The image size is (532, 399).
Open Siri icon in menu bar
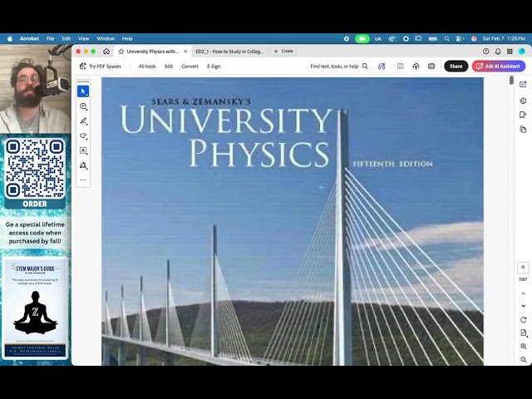point(474,39)
